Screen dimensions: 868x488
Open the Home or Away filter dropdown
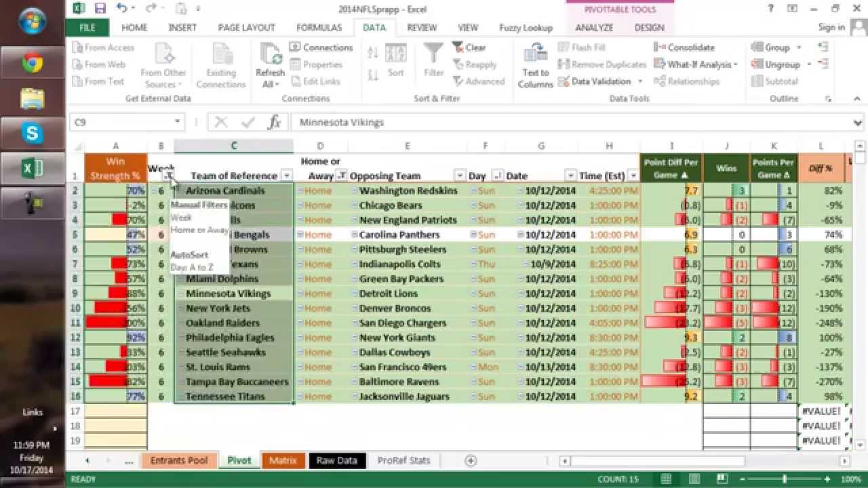[x=342, y=176]
